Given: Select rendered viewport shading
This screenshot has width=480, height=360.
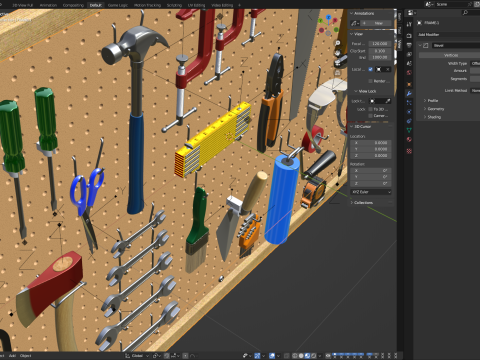Looking at the screenshot, I should [x=313, y=356].
